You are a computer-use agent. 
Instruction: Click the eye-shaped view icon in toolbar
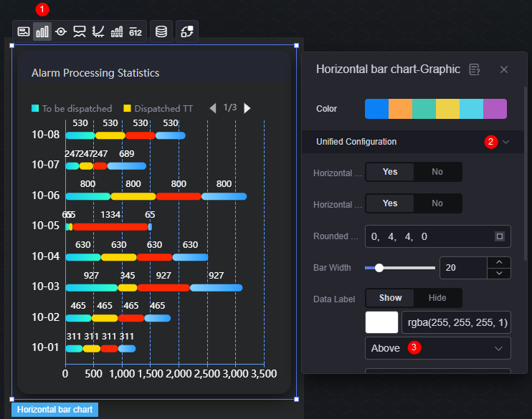(61, 32)
